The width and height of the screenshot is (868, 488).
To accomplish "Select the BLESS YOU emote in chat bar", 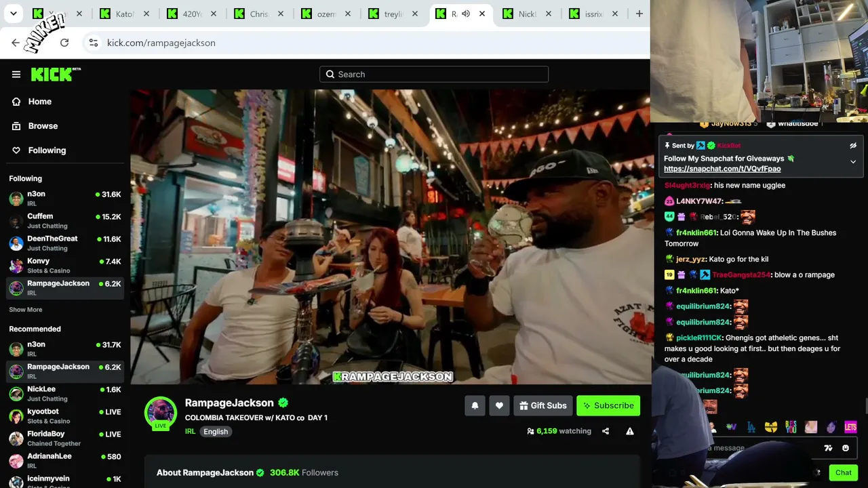I will 791,427.
